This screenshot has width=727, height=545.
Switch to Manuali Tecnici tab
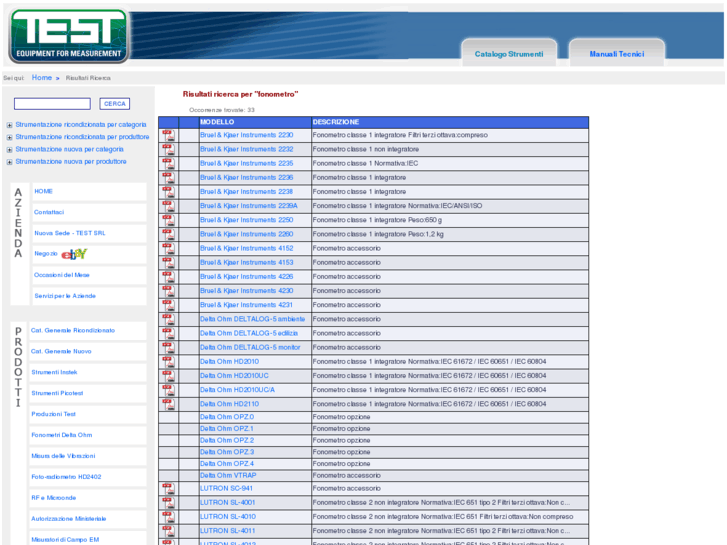point(617,54)
